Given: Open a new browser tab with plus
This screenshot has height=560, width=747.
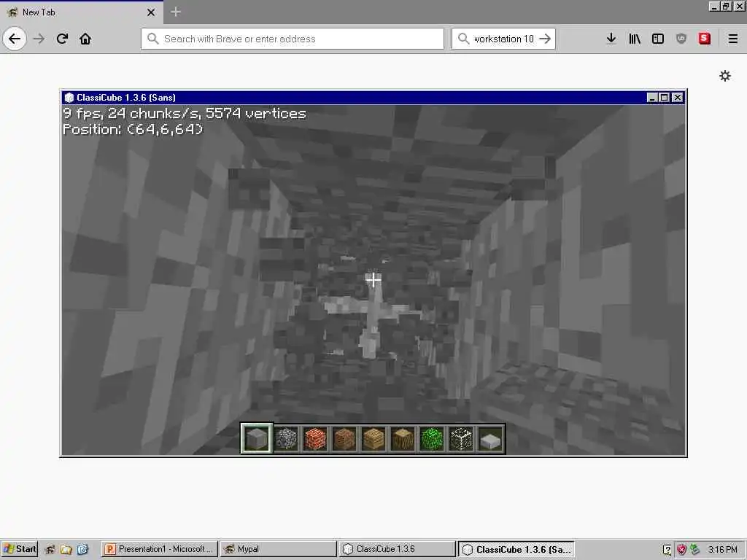Looking at the screenshot, I should click(175, 12).
